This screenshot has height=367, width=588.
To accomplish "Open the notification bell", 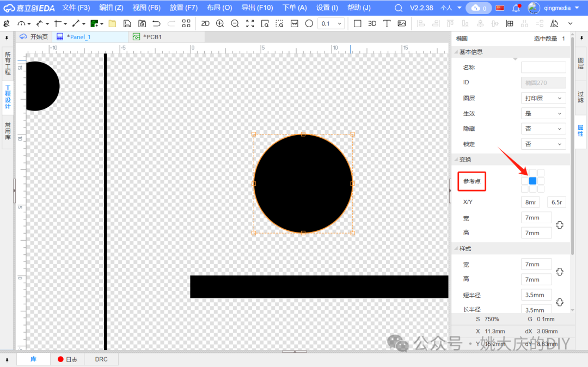I will [x=516, y=8].
